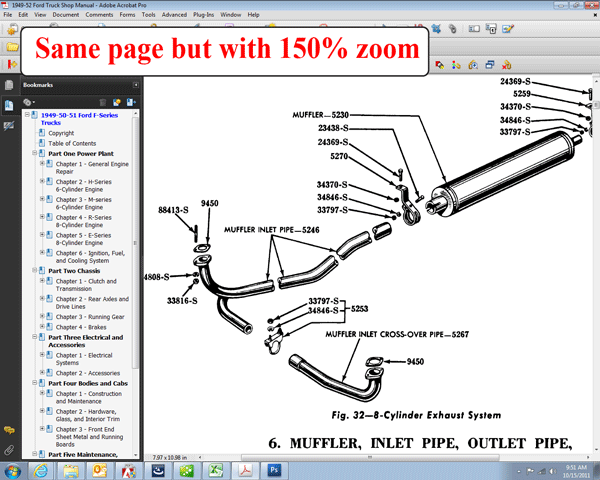The image size is (600, 480).
Task: Collapse Part One Power Plant bookmark
Action: pyautogui.click(x=34, y=153)
